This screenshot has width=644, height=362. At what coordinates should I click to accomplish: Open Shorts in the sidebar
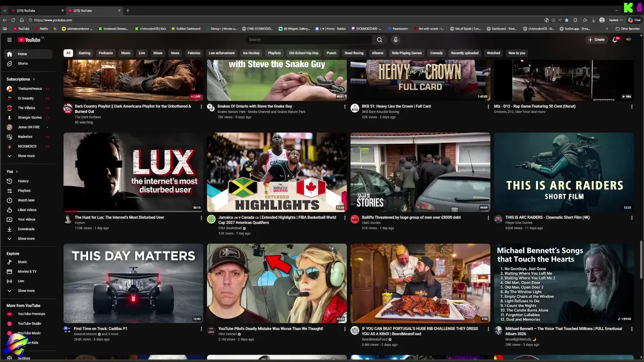[28, 63]
